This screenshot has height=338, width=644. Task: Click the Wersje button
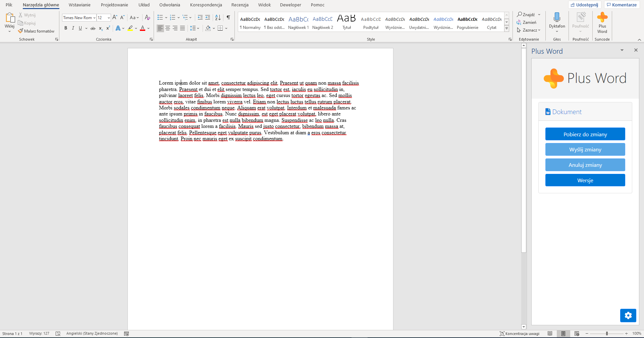(x=585, y=180)
